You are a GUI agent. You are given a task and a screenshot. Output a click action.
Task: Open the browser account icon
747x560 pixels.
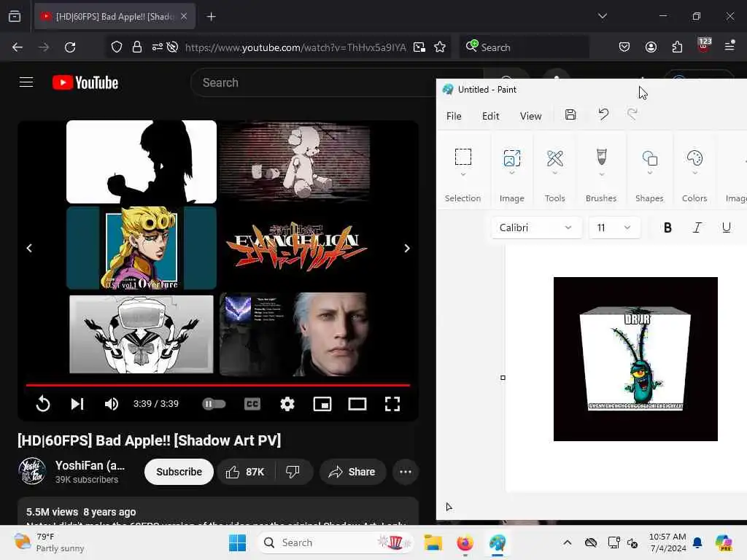coord(651,47)
